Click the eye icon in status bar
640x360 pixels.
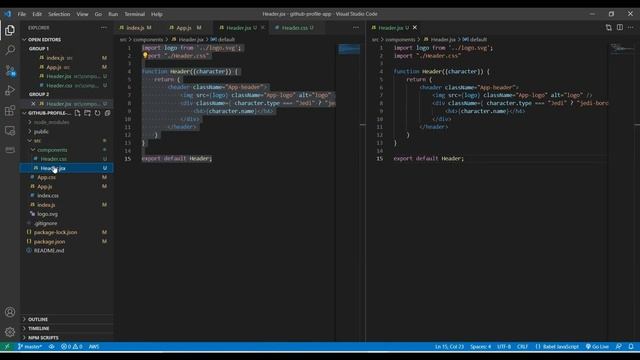51,347
